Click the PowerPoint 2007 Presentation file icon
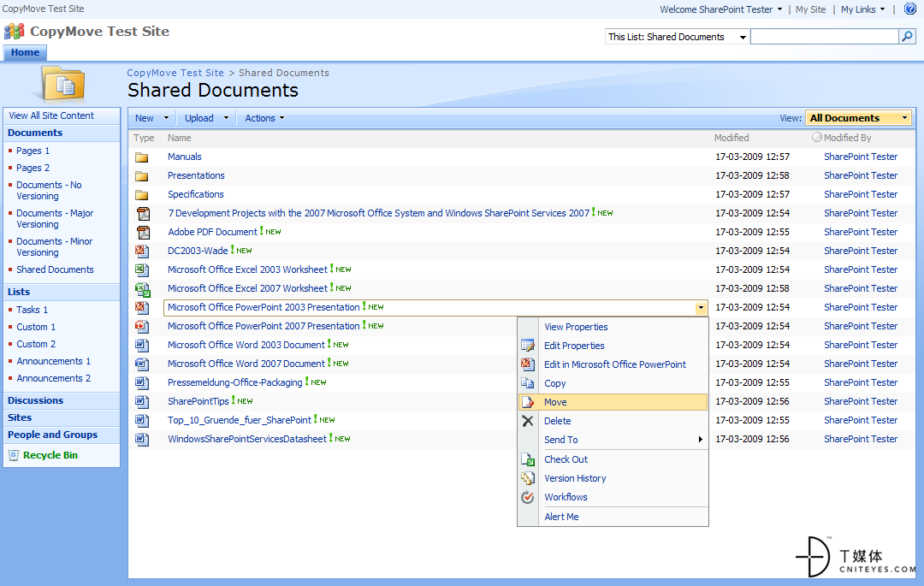The image size is (924, 586). [x=141, y=326]
